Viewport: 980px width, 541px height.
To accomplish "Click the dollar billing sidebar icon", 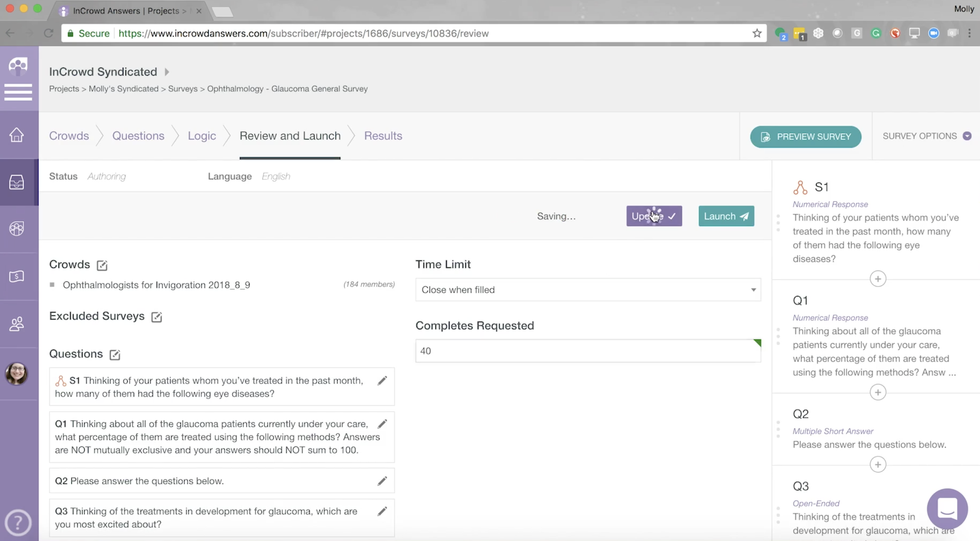I will pos(17,276).
